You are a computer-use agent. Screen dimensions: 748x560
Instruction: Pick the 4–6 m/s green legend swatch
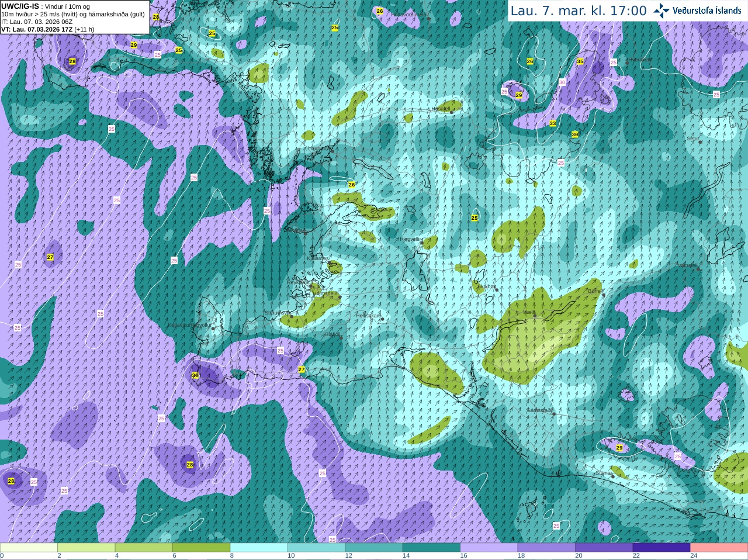pyautogui.click(x=144, y=548)
